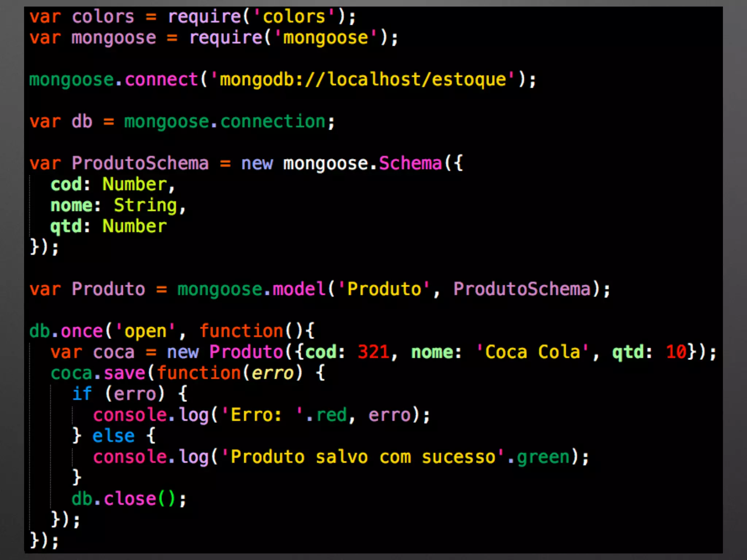Click the else keyword
The image size is (747, 560).
113,436
